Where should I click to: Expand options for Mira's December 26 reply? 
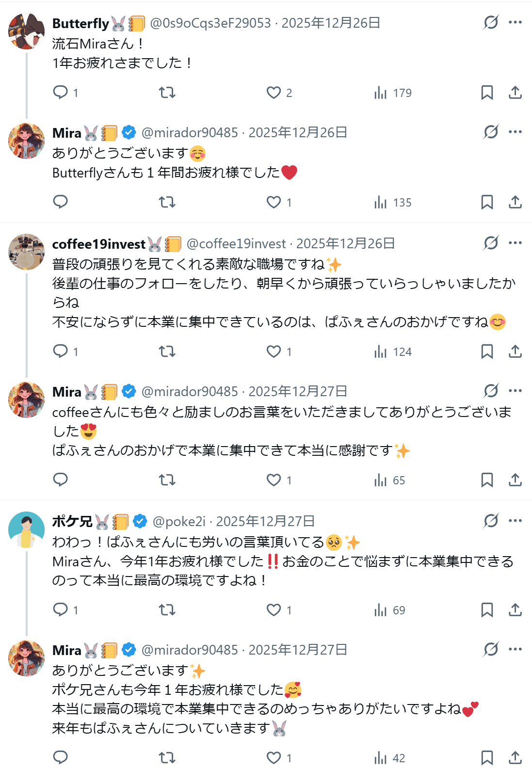515,132
